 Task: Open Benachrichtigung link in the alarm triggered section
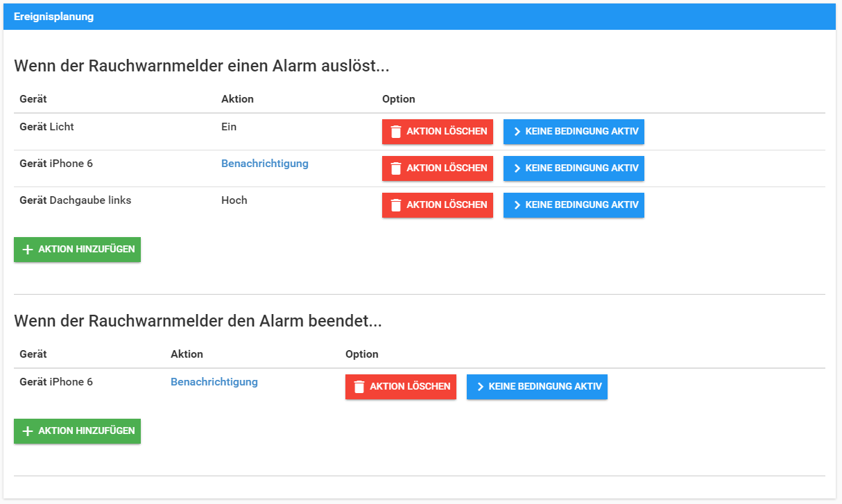(264, 164)
